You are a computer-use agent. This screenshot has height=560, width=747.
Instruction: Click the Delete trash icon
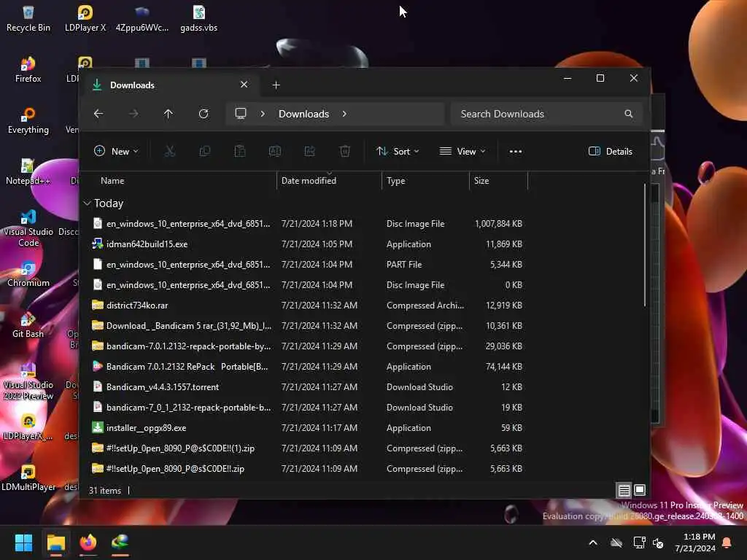(345, 152)
